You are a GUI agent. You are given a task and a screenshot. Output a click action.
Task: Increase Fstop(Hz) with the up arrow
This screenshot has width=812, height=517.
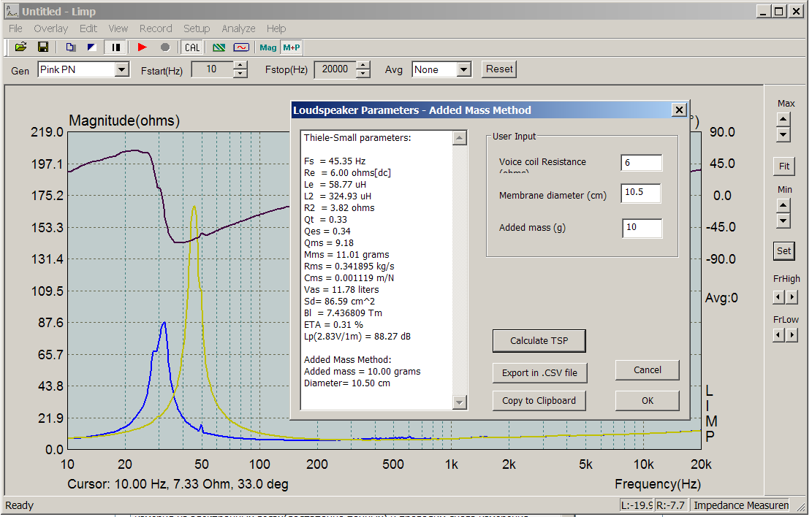click(363, 66)
